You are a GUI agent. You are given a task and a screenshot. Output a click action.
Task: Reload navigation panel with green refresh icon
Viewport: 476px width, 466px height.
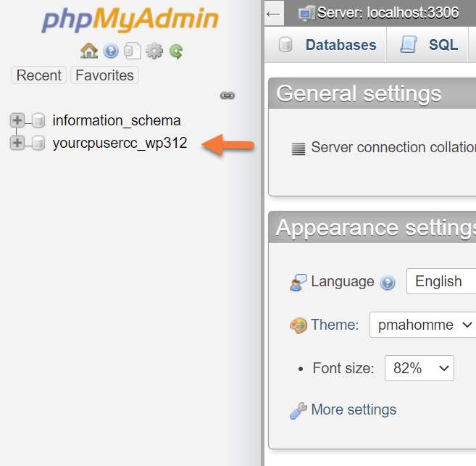[175, 51]
